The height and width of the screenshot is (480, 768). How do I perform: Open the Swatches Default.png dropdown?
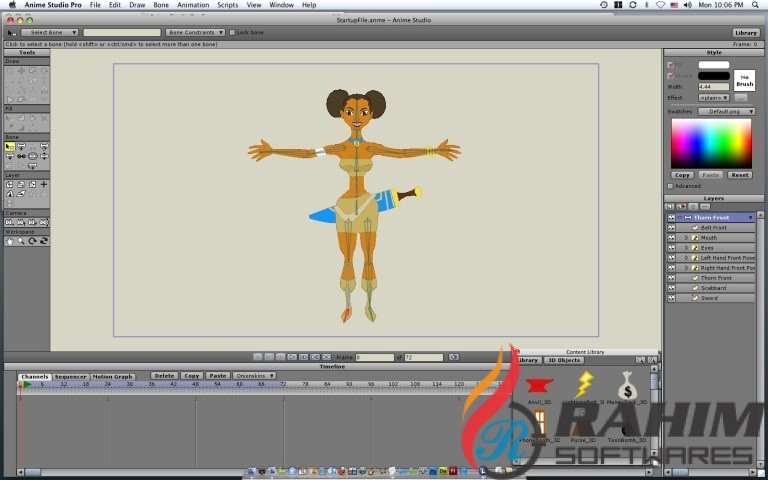click(725, 111)
